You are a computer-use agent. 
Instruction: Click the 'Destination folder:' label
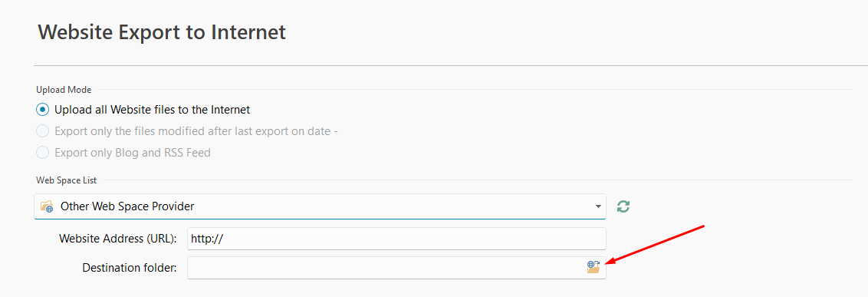pos(130,268)
